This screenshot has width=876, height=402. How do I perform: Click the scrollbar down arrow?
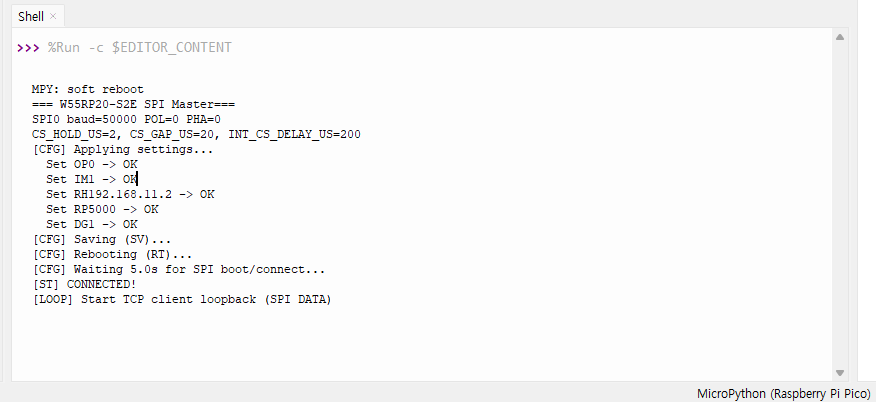(840, 372)
